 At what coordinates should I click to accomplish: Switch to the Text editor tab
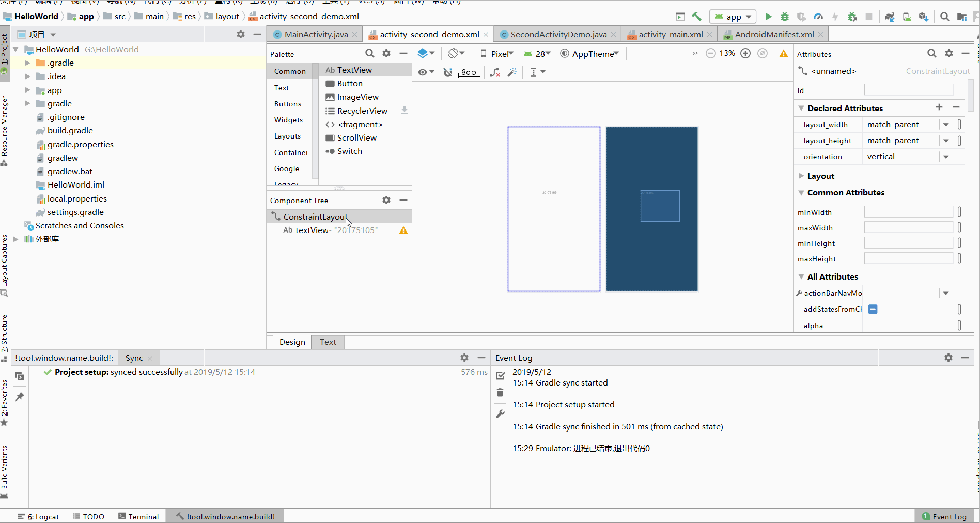pos(328,342)
